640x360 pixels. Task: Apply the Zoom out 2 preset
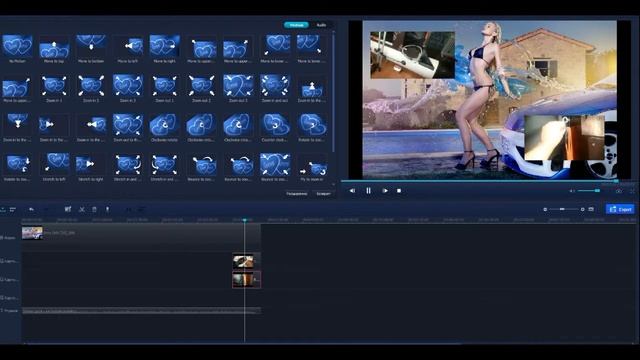(201, 85)
